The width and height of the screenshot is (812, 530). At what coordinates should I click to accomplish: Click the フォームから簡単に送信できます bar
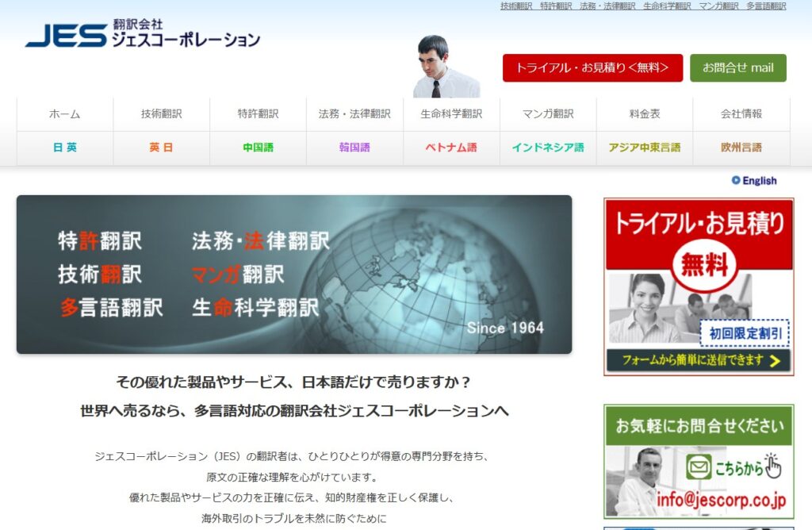(x=699, y=360)
